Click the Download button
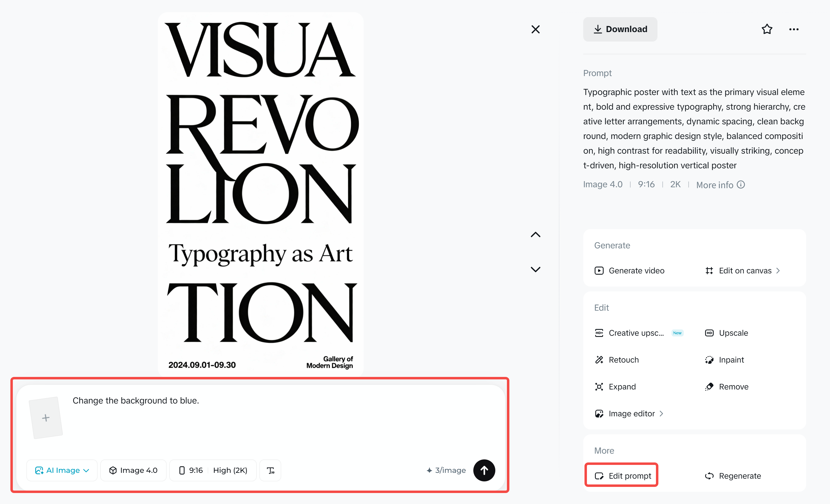 pyautogui.click(x=620, y=29)
